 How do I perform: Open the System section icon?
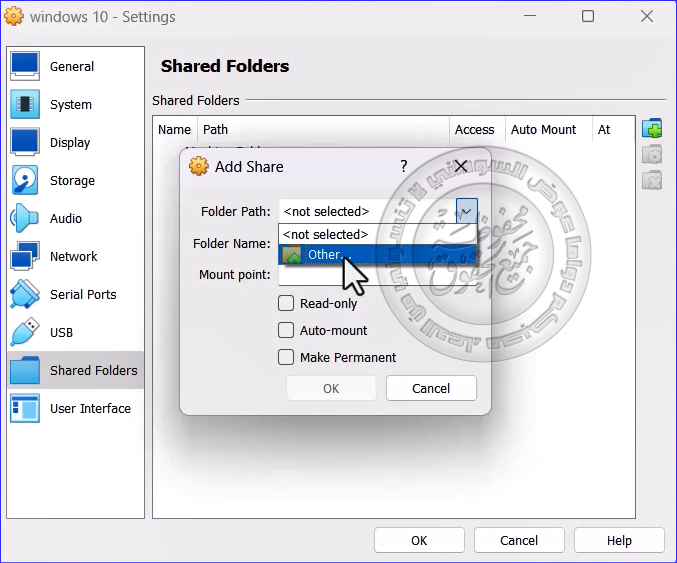[24, 104]
